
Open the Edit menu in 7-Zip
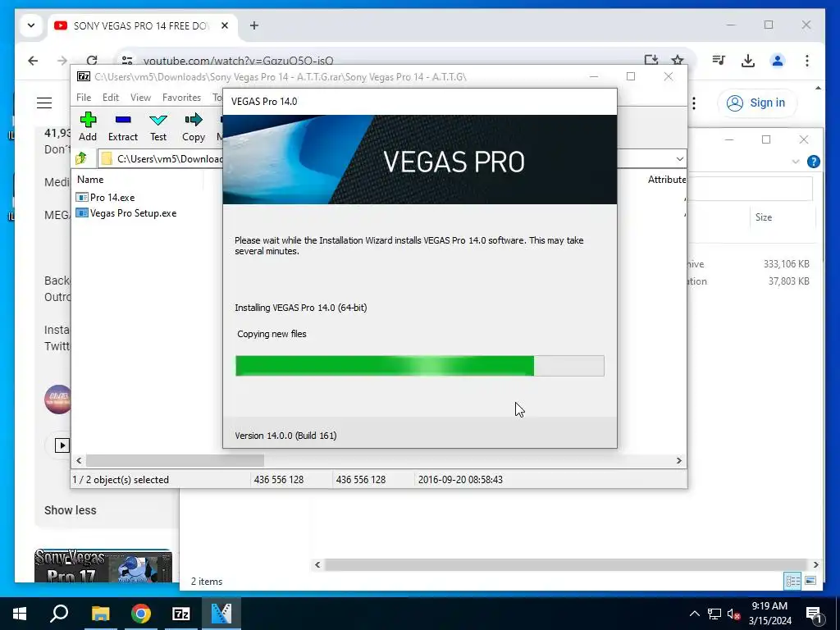(x=111, y=98)
